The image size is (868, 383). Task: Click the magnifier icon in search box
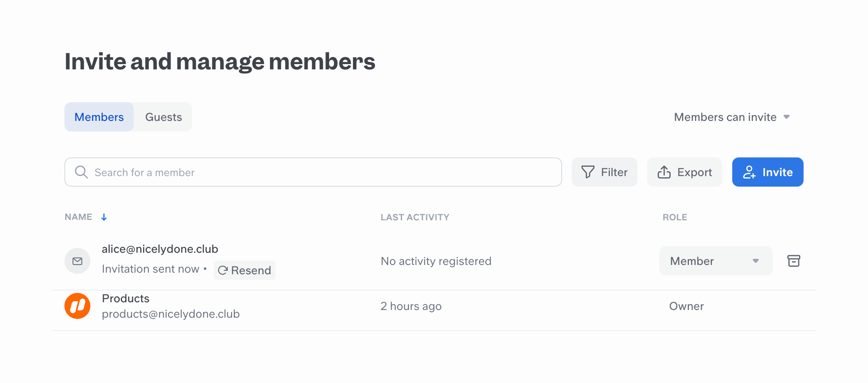(81, 172)
